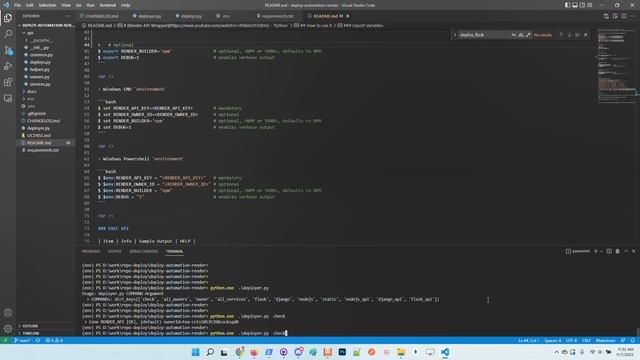Screen dimensions: 640x360
Task: Toggle primary side bar layout button
Action: coord(567,5)
